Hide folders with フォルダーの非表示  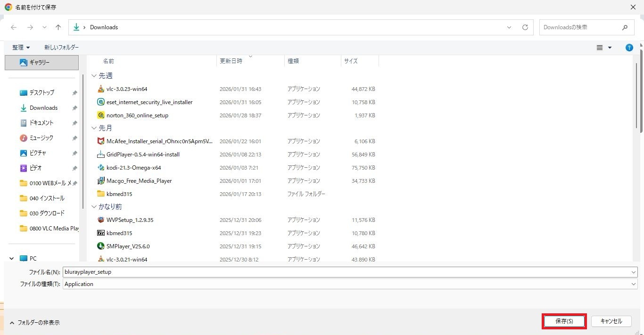pyautogui.click(x=34, y=323)
